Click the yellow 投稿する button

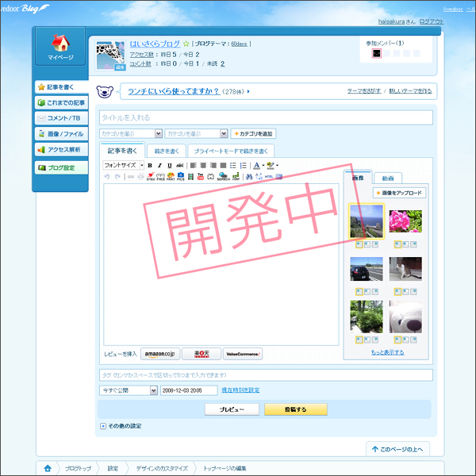point(296,409)
